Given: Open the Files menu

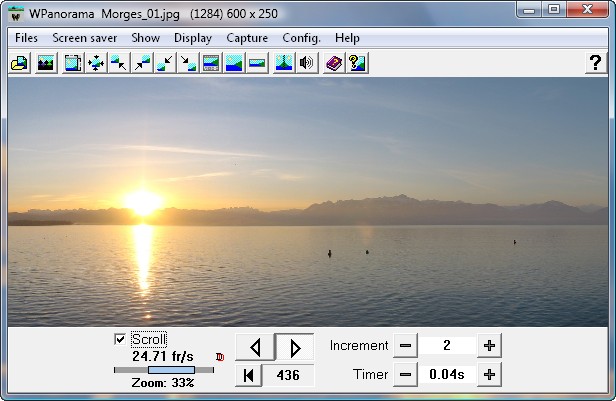Looking at the screenshot, I should (x=26, y=38).
